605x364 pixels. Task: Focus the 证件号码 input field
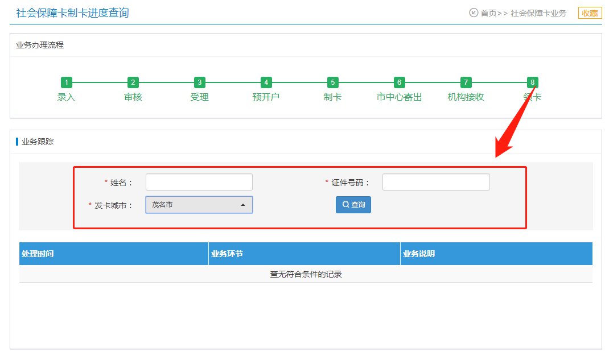(436, 182)
